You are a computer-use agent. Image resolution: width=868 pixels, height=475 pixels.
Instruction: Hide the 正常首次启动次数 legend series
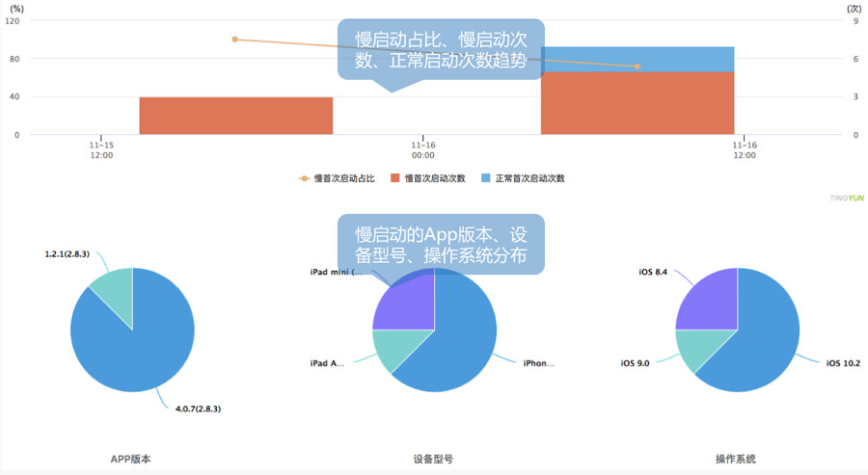(529, 178)
